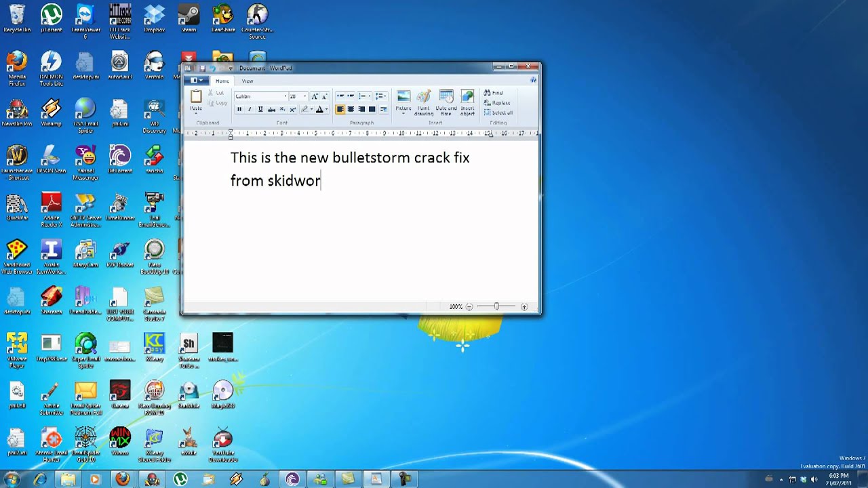Click Find in the Editing group
868x488 pixels.
pos(493,93)
